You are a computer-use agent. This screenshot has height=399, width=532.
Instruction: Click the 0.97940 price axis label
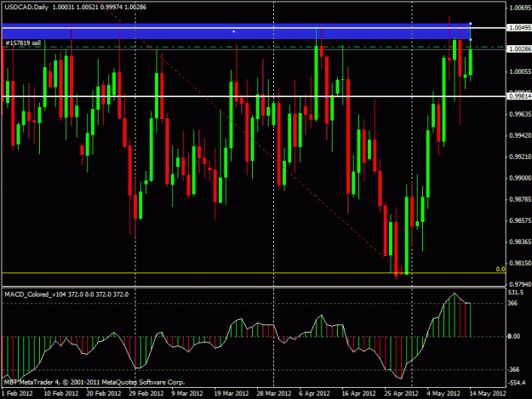click(520, 284)
